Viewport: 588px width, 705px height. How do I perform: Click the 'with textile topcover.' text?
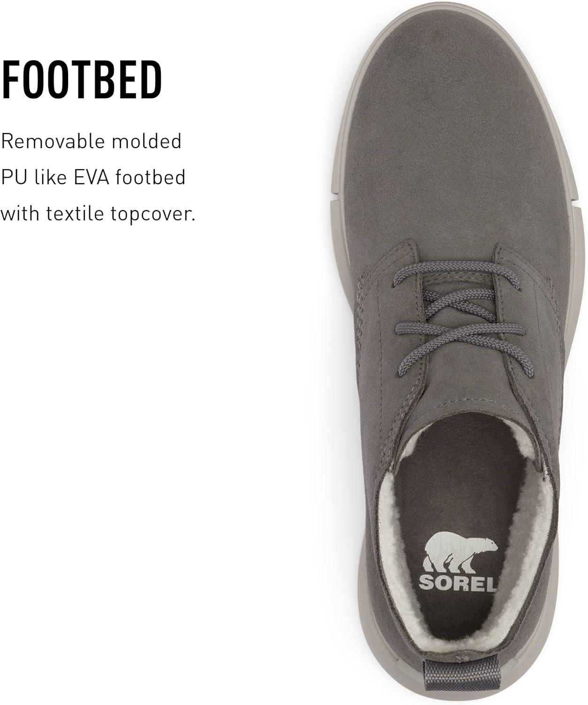coord(98,214)
